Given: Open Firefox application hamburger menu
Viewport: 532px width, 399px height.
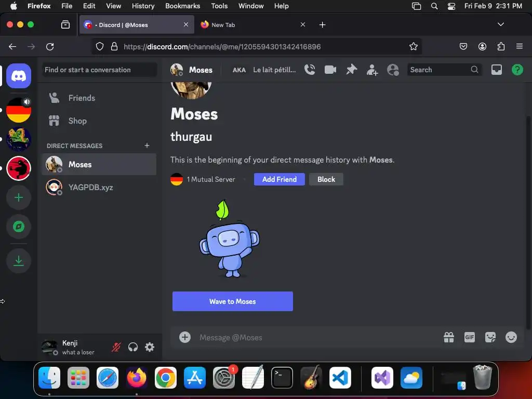Looking at the screenshot, I should [x=520, y=46].
